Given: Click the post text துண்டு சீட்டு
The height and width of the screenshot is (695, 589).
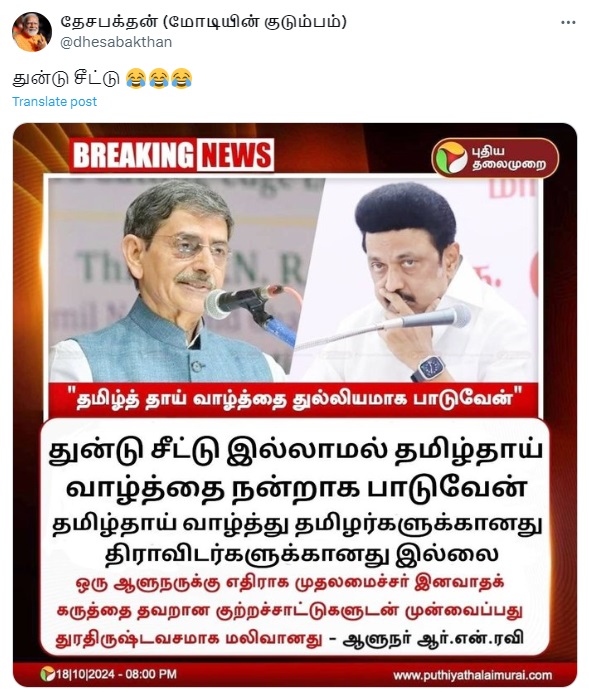Looking at the screenshot, I should (x=66, y=78).
